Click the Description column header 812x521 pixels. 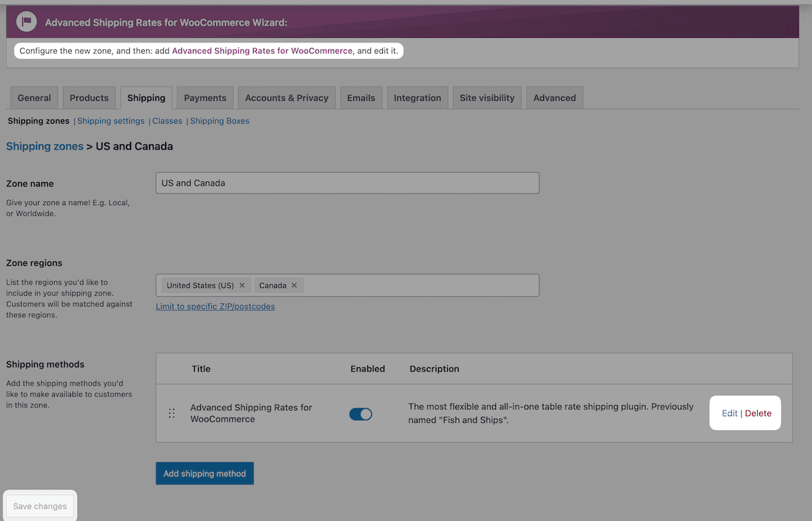[x=434, y=369]
